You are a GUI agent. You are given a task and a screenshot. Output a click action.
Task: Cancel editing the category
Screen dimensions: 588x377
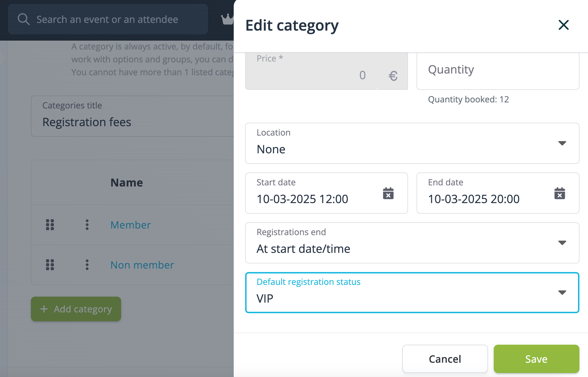click(445, 359)
